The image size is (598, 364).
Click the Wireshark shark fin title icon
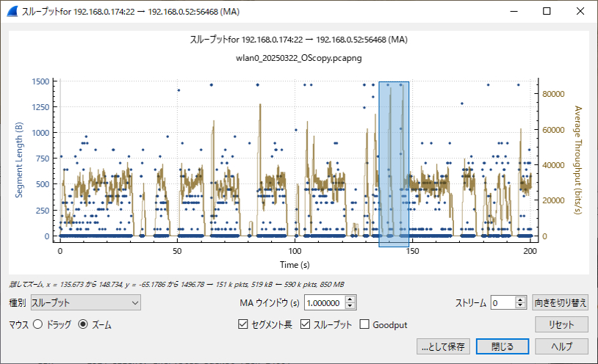[12, 12]
